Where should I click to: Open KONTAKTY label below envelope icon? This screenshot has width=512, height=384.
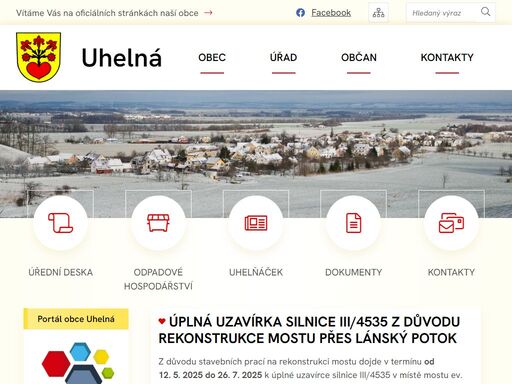click(451, 272)
